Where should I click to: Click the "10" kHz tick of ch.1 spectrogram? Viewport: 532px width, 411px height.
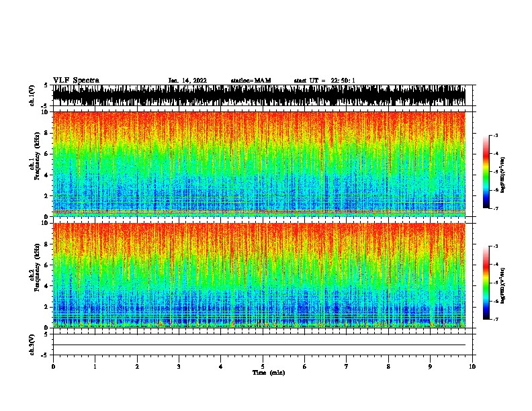point(46,112)
